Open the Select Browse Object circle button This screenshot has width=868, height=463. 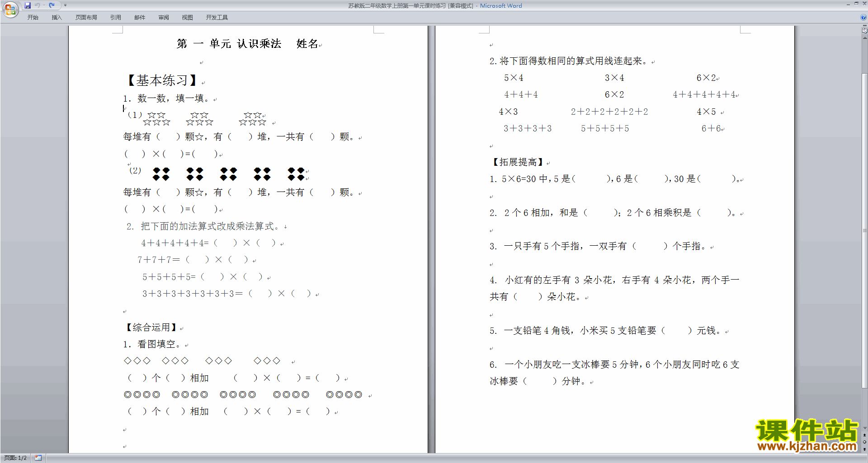(864, 442)
